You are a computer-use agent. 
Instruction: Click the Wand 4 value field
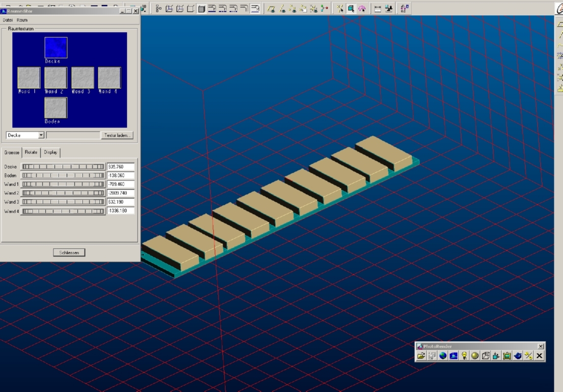[121, 211]
